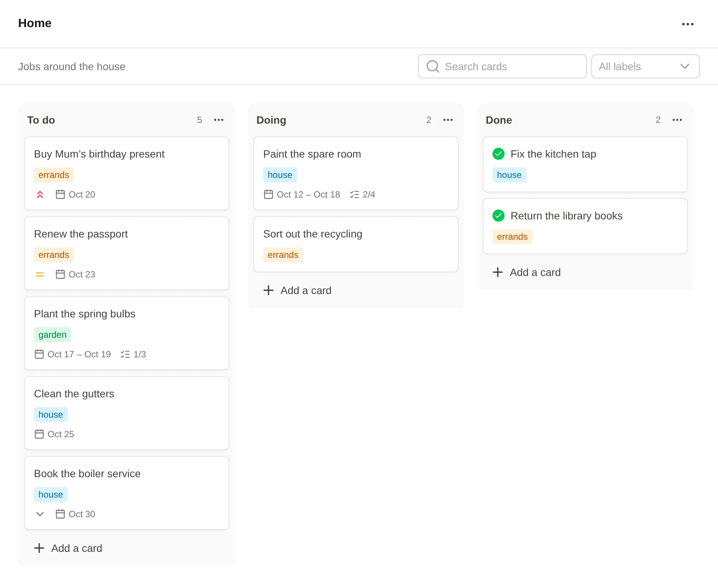Click house label on Paint the spare room
This screenshot has width=718, height=588.
280,175
